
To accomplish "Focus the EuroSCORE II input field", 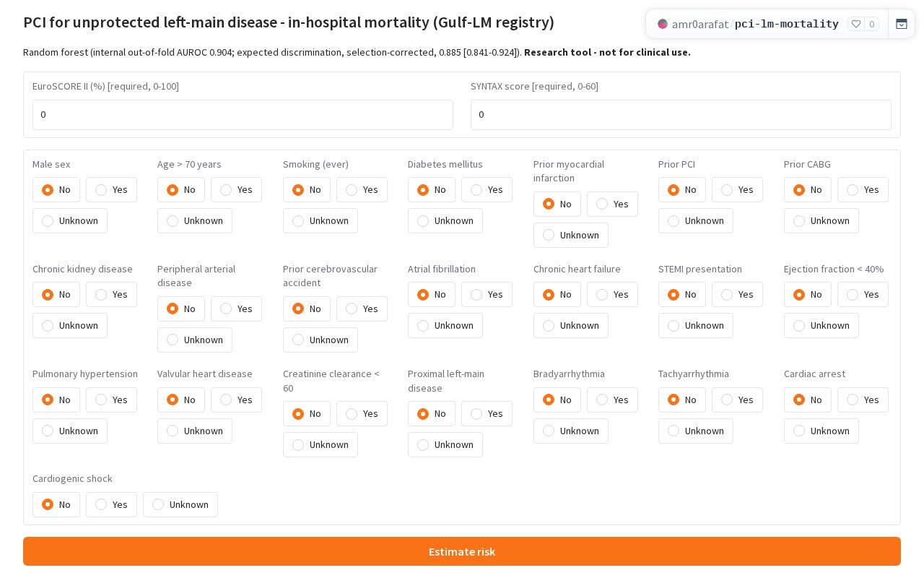I will [x=243, y=115].
